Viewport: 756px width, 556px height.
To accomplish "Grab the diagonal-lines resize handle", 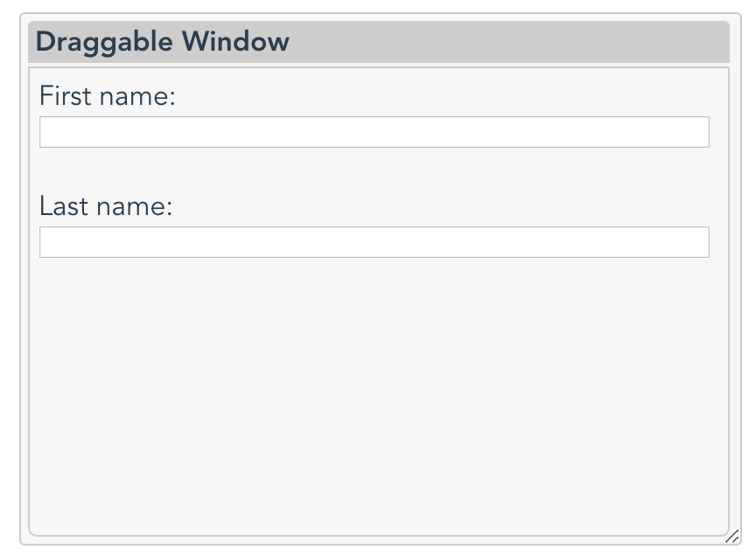I will coord(731,536).
